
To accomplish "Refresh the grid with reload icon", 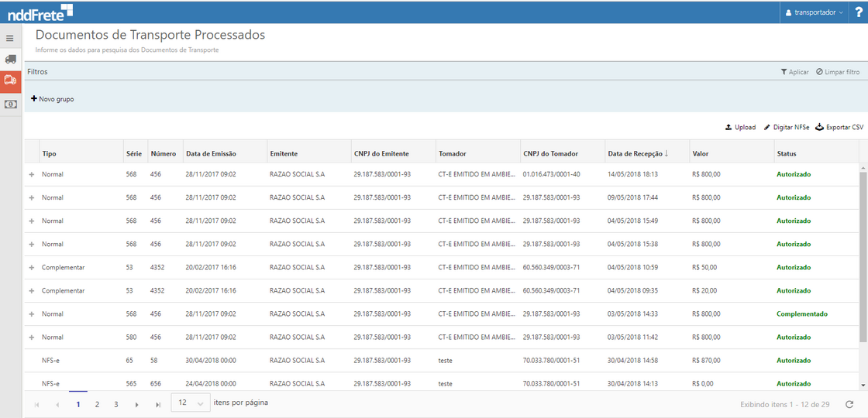I will tap(849, 404).
